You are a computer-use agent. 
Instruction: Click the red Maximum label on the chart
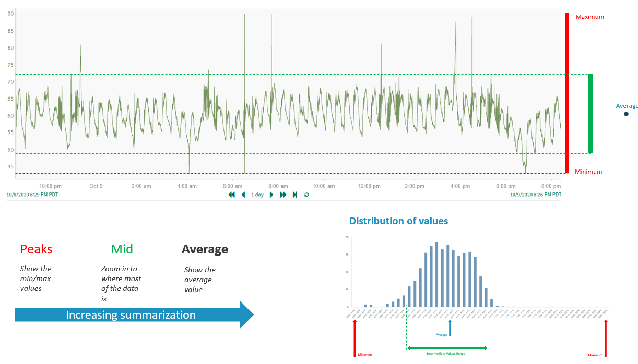point(589,16)
